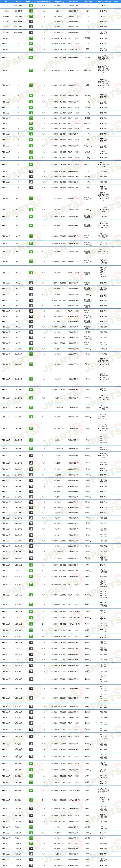Click diesel ON icon in Renault 19 F8Q 740 row

[31, 172]
